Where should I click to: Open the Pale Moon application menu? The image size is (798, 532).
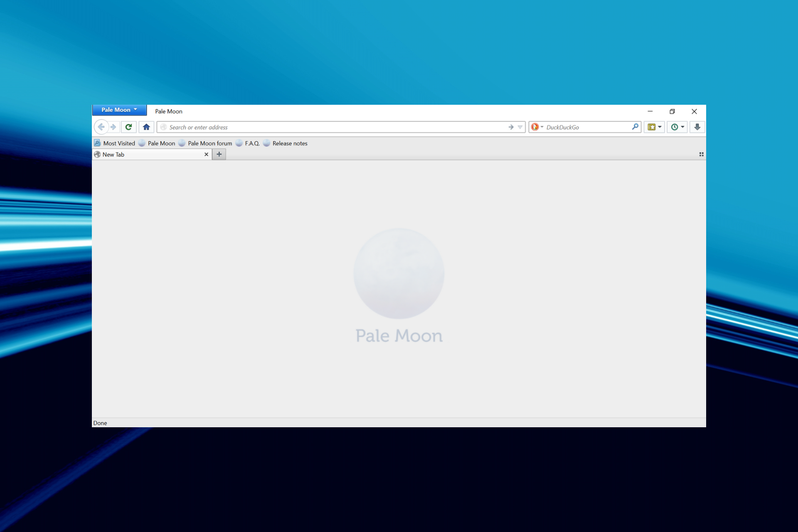click(x=119, y=110)
